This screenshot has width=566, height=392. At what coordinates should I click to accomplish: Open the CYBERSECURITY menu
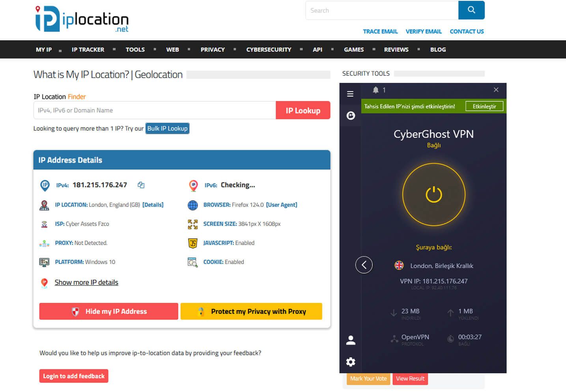(x=269, y=50)
